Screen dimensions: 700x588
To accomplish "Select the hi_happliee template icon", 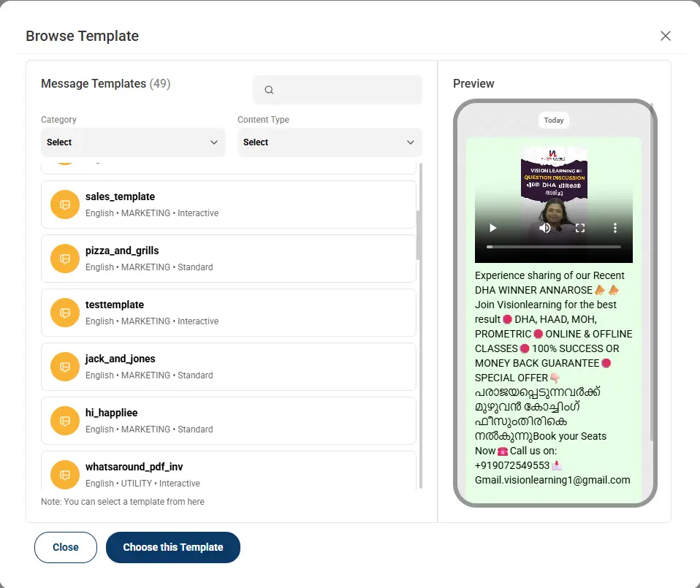I will pos(65,421).
